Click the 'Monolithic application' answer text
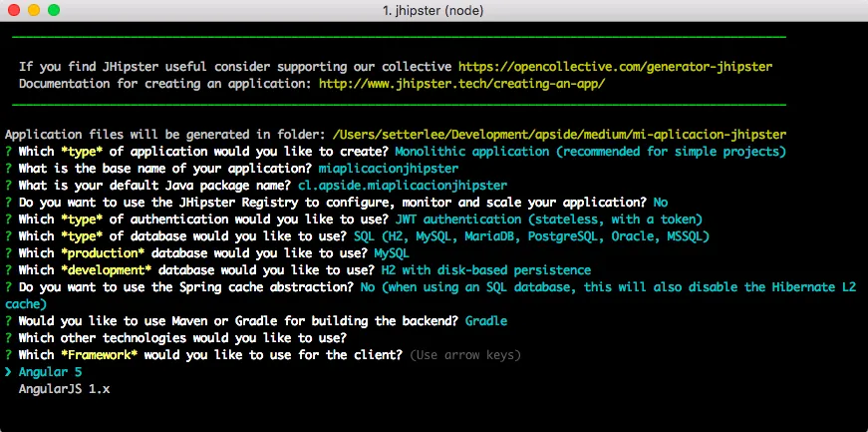Viewport: 868px width, 432px height. 591,152
